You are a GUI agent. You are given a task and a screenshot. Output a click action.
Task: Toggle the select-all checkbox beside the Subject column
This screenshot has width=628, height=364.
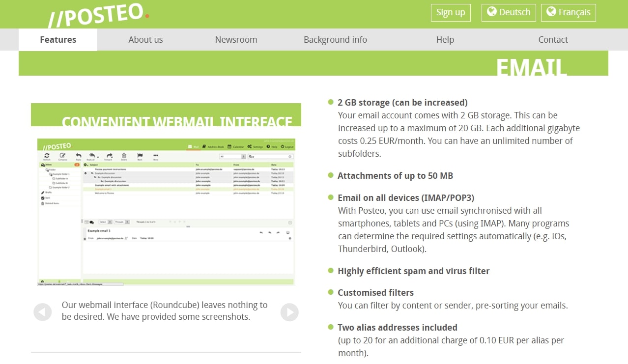click(85, 164)
